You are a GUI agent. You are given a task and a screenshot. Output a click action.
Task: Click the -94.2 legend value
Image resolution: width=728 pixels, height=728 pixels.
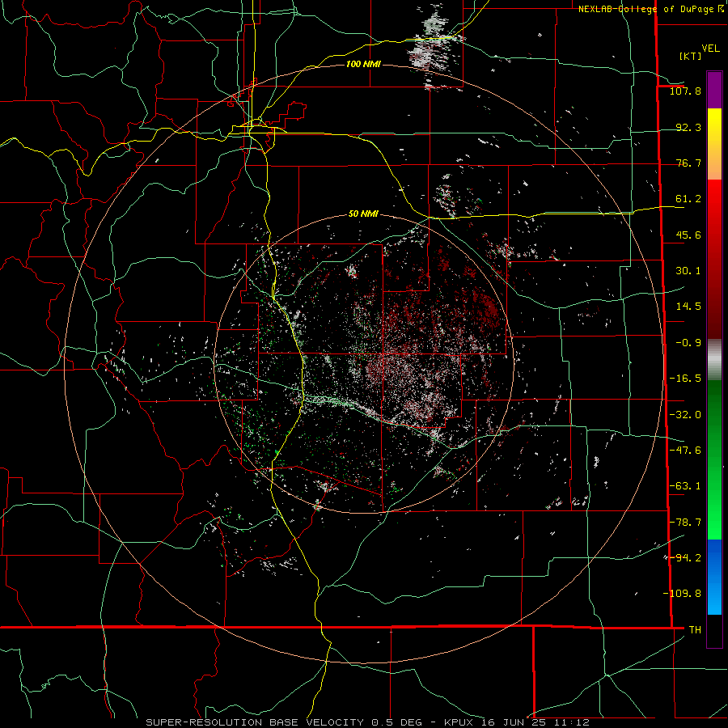click(x=685, y=558)
